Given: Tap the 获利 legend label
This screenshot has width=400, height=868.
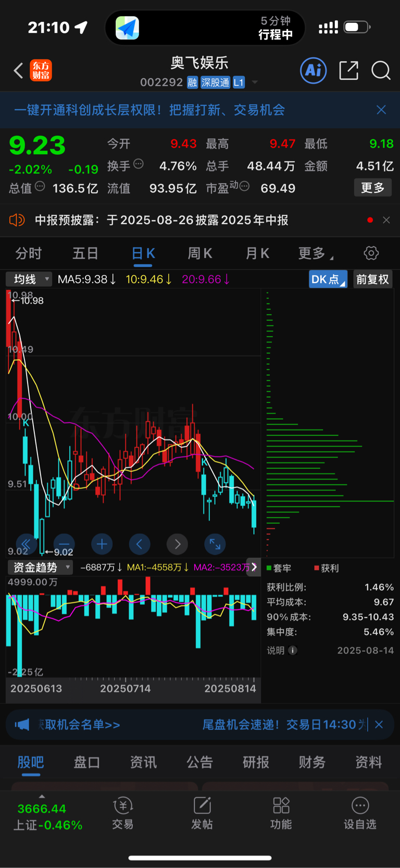Looking at the screenshot, I should 327,568.
